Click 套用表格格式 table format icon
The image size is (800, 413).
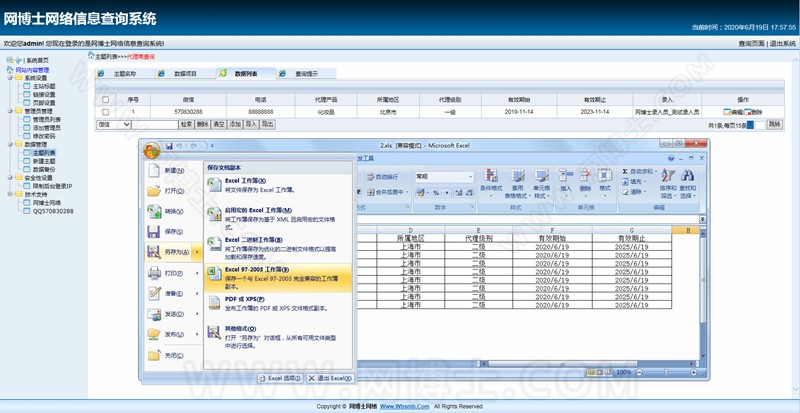pyautogui.click(x=517, y=175)
